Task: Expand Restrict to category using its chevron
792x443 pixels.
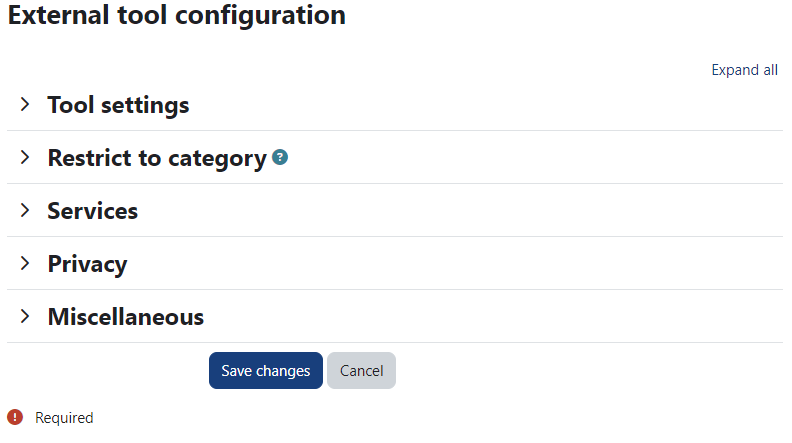Action: tap(25, 158)
